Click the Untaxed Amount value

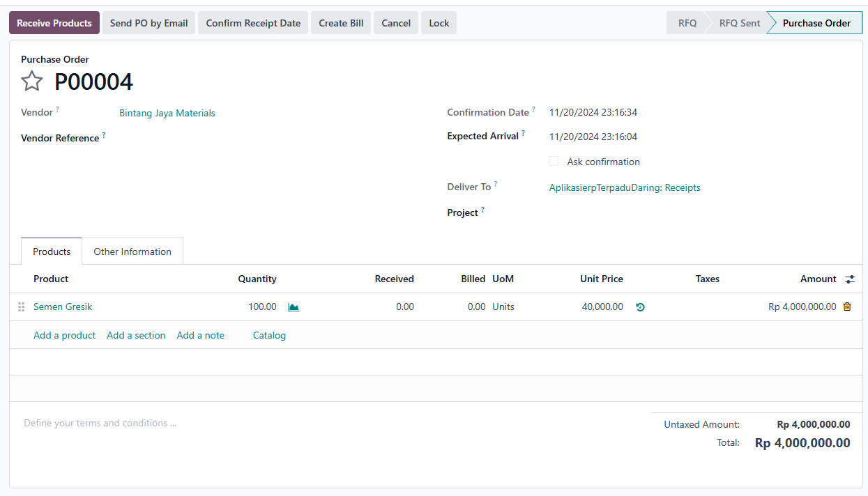pyautogui.click(x=814, y=424)
